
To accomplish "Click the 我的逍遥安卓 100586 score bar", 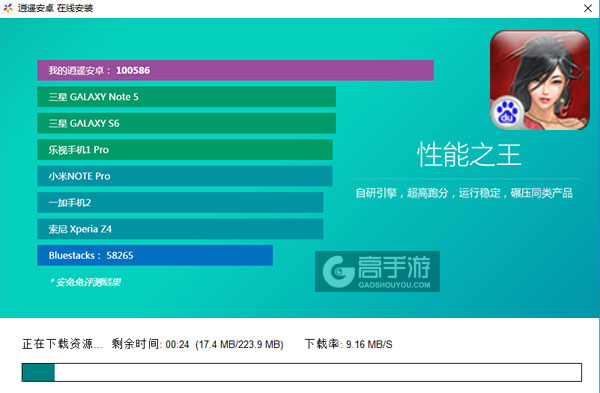I will (235, 70).
